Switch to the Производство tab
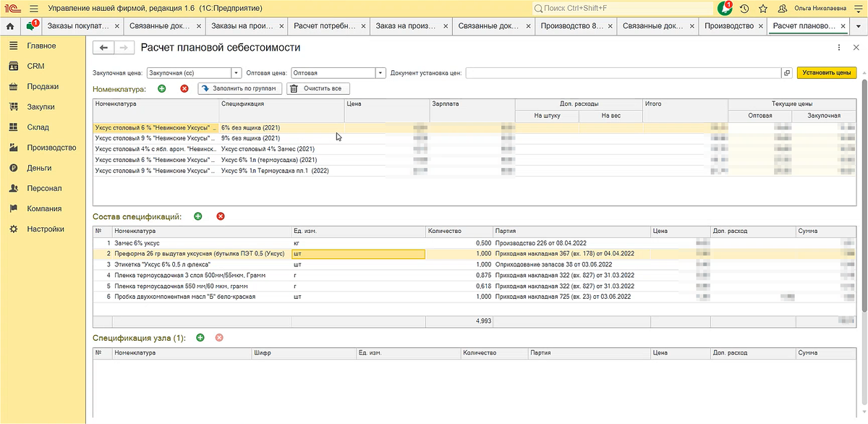 (729, 26)
